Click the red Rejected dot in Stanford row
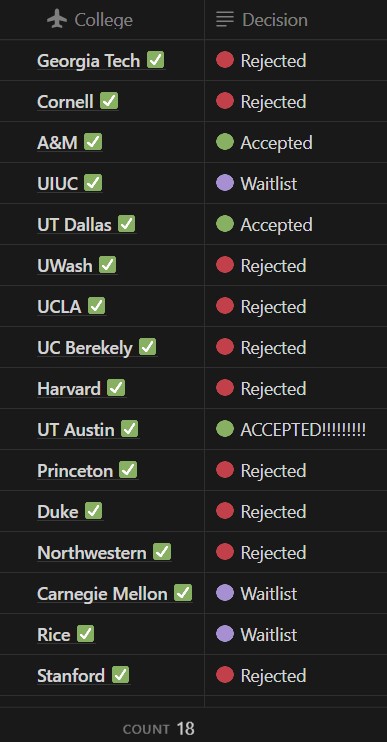The width and height of the screenshot is (387, 742). tap(225, 675)
